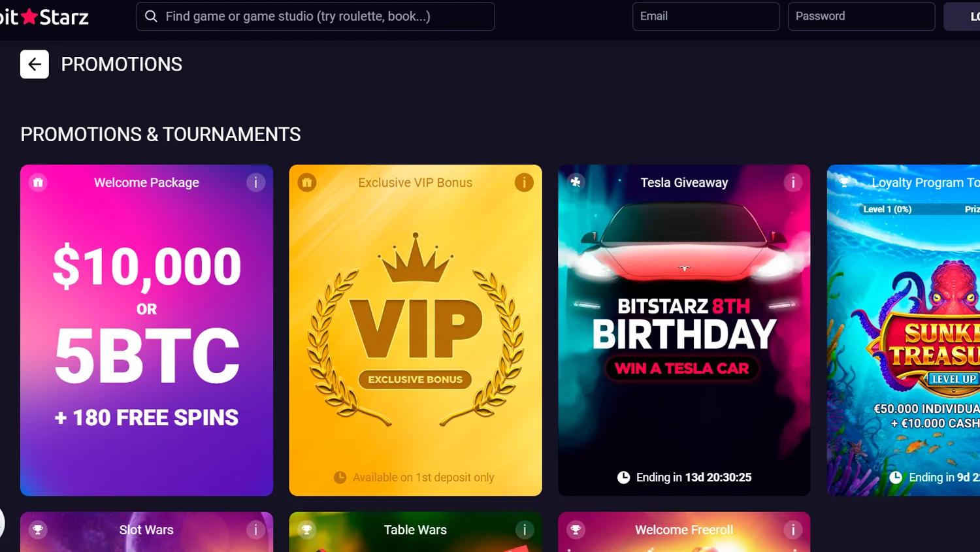Click clover icon on Tesla Giveaway card
The image size is (980, 552).
point(576,182)
